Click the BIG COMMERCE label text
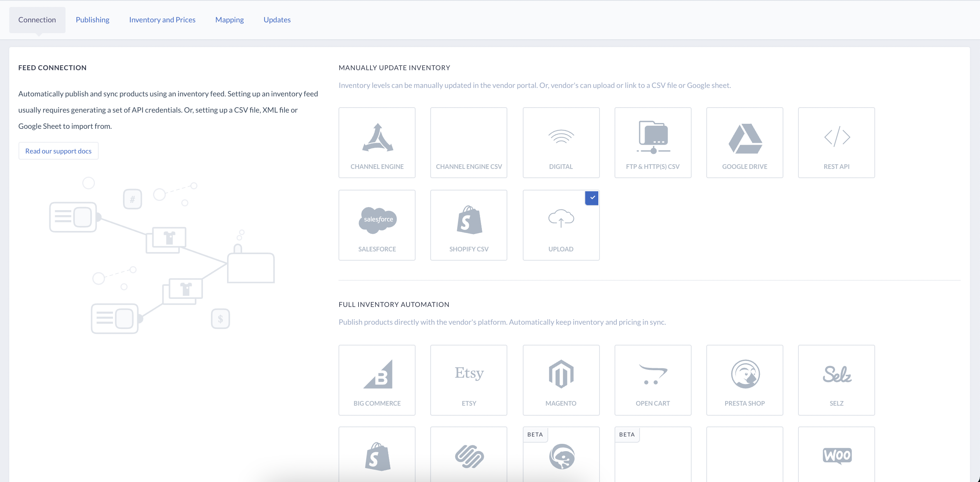 point(377,403)
